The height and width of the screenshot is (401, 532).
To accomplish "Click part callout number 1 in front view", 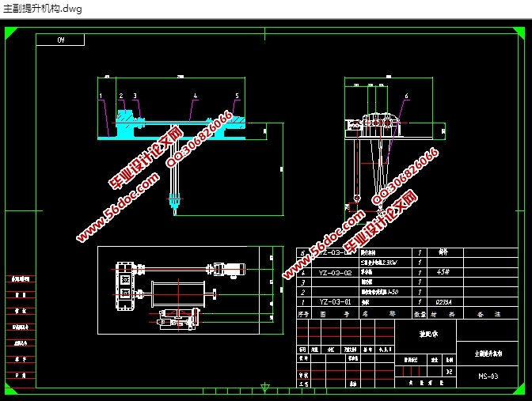I will [101, 96].
